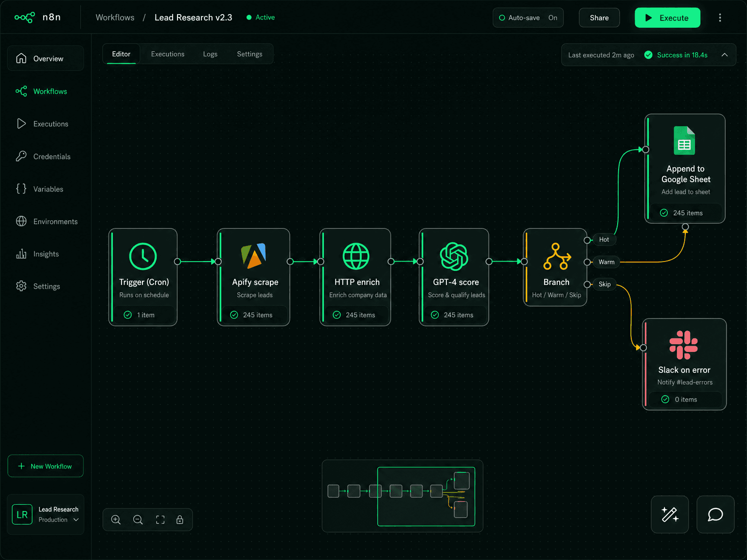Open the chat bubble panel
The height and width of the screenshot is (560, 747).
(715, 514)
